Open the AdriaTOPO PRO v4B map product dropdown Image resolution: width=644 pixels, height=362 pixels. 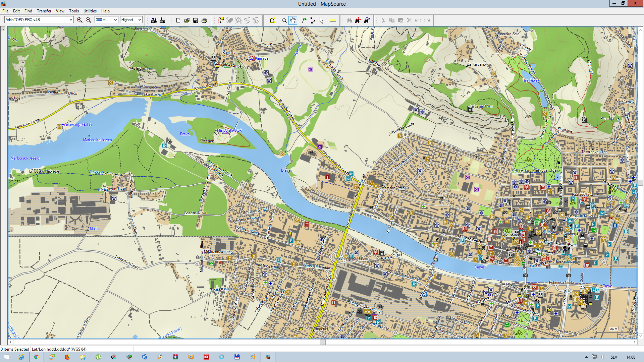39,20
